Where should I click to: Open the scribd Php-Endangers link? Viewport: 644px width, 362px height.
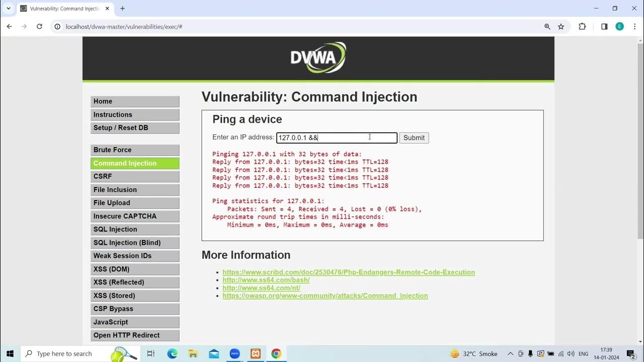[349, 272]
